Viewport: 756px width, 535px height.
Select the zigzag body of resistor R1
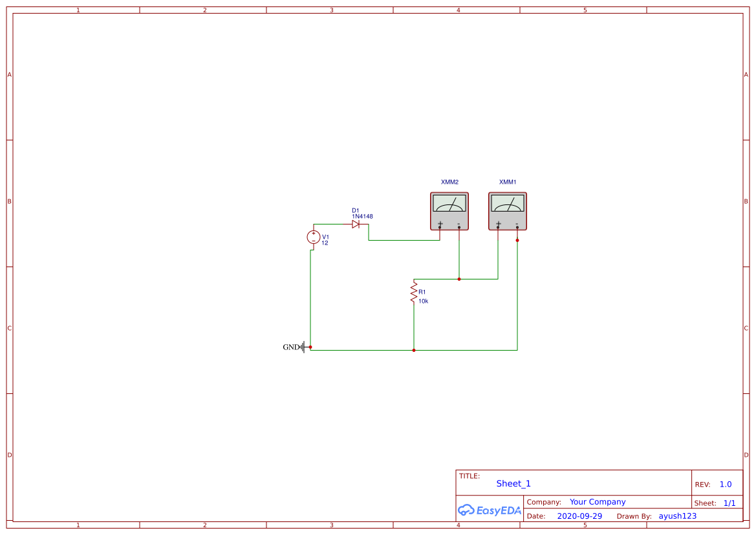(414, 291)
